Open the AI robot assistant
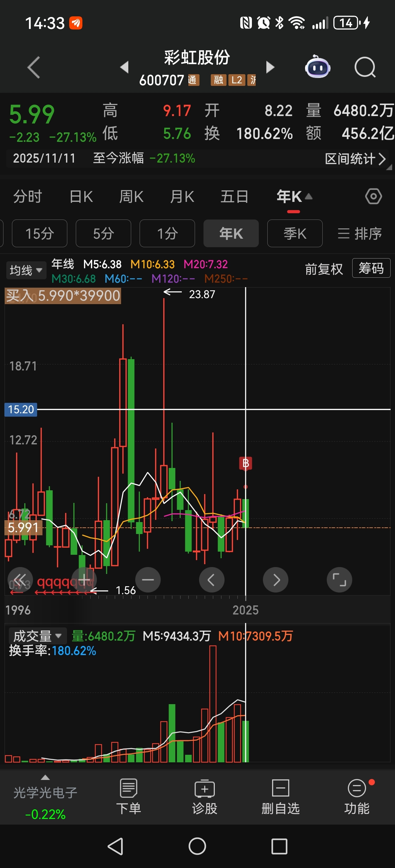The height and width of the screenshot is (868, 395). click(317, 67)
